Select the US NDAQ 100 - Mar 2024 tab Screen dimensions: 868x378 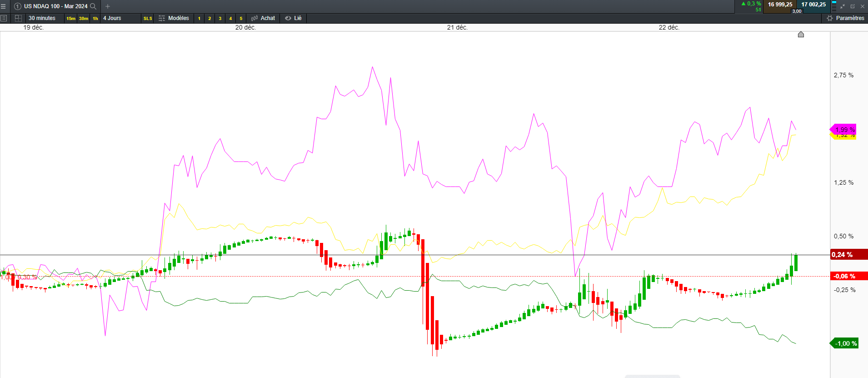pyautogui.click(x=55, y=6)
